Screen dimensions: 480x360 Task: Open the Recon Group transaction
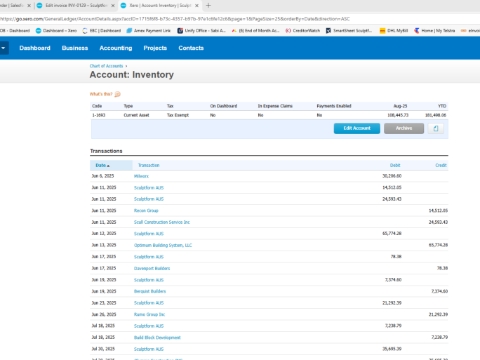[x=146, y=211]
